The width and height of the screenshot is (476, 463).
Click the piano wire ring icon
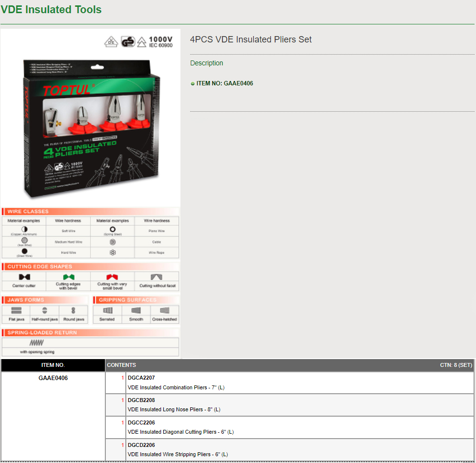pyautogui.click(x=113, y=229)
